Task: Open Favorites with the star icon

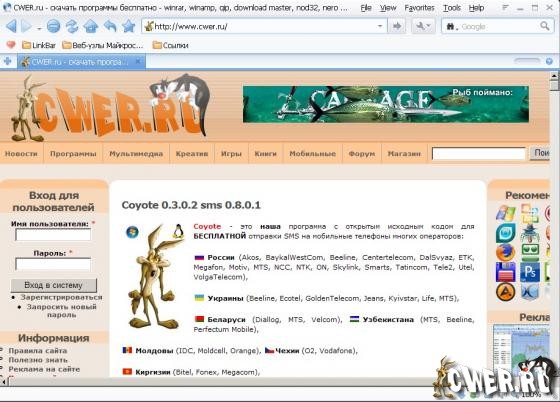Action: pos(129,26)
